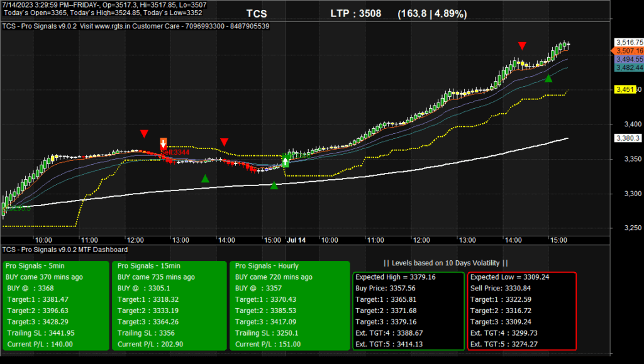Click Sell Price: 3330.84
The image size is (644, 364).
click(x=500, y=288)
